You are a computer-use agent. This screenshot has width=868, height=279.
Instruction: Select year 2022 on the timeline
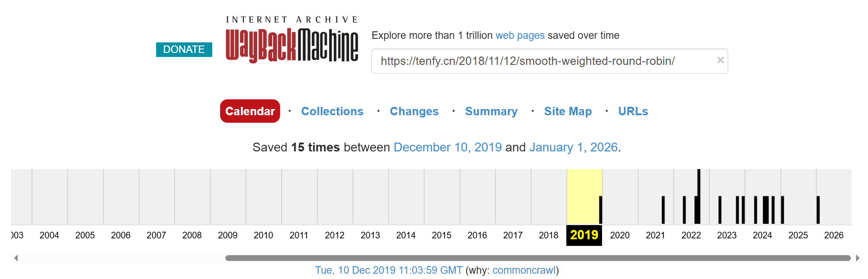tap(691, 235)
